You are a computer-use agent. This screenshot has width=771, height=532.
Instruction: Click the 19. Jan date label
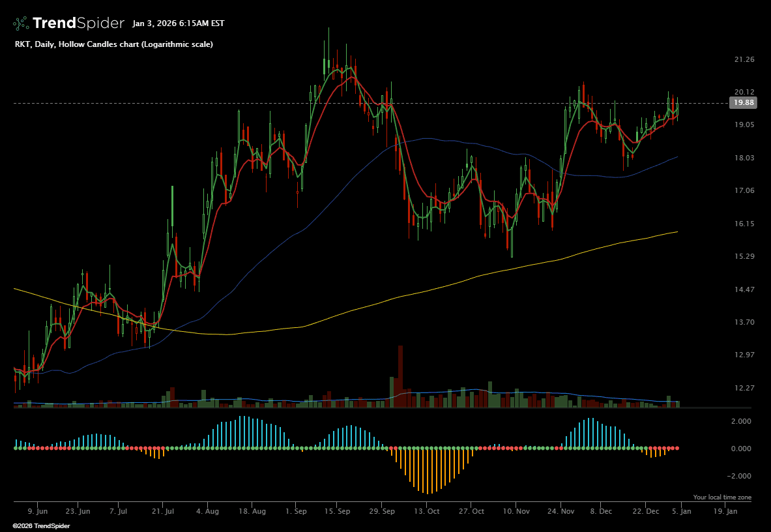tap(727, 512)
